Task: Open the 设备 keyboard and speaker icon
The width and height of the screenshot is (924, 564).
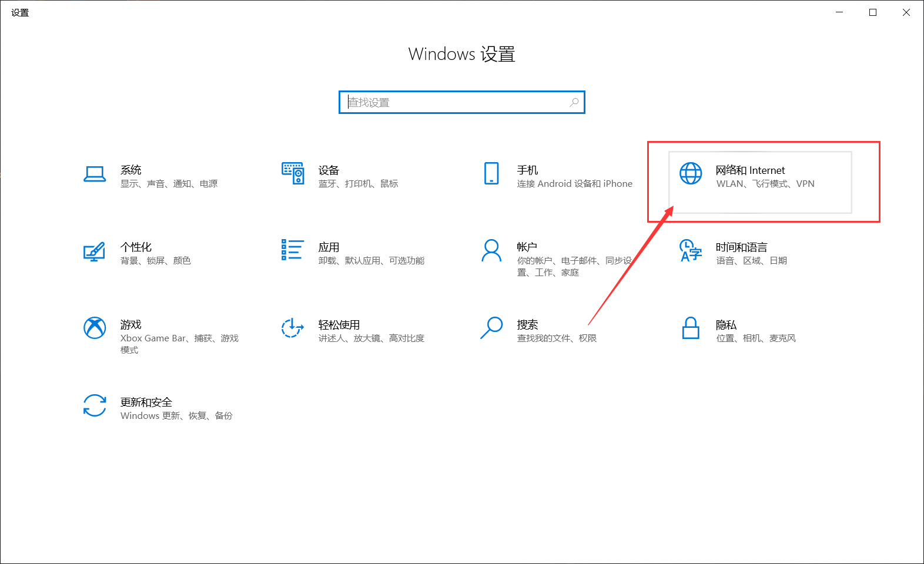Action: pos(293,173)
